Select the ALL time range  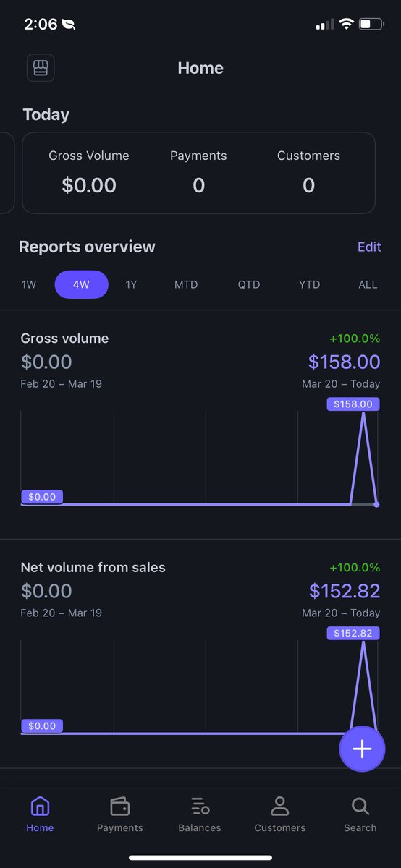[368, 284]
